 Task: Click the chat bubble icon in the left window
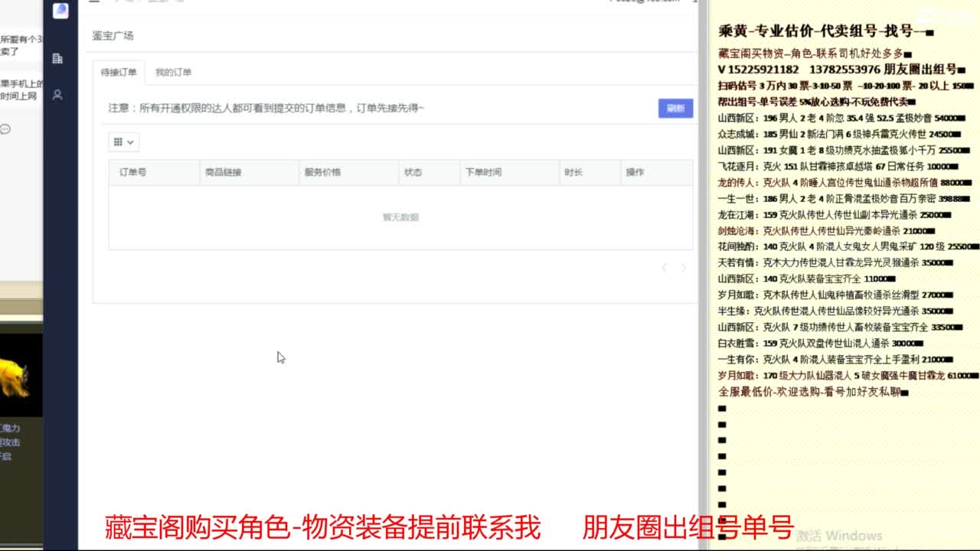(5, 129)
